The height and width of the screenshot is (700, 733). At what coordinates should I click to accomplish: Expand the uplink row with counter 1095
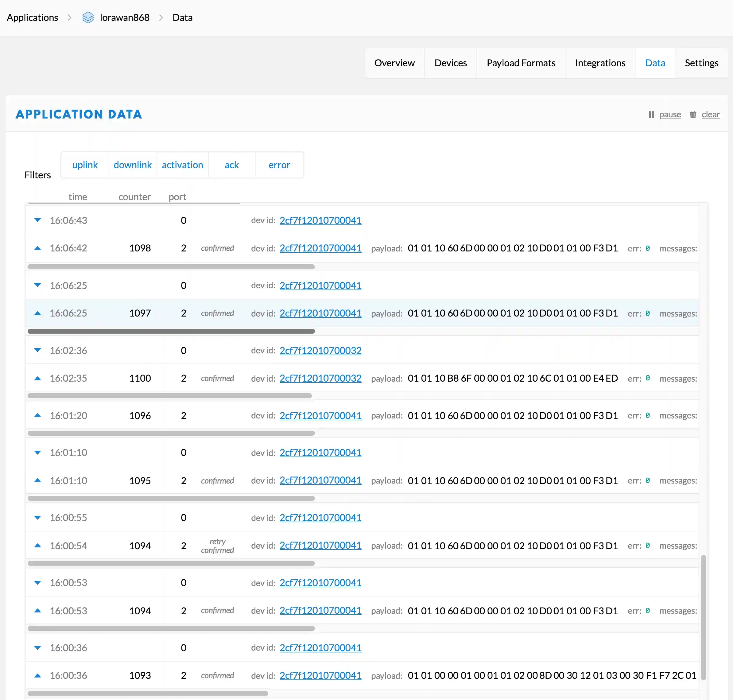pyautogui.click(x=140, y=480)
